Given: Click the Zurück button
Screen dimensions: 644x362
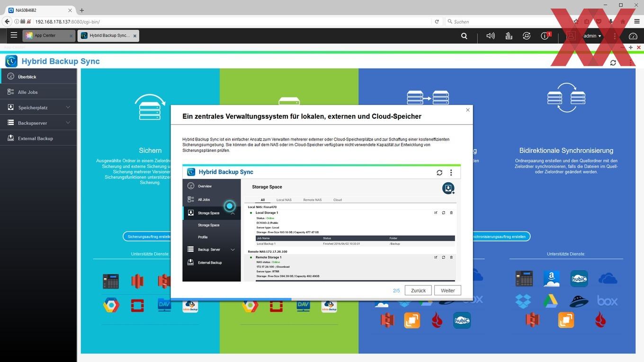Looking at the screenshot, I should [418, 291].
